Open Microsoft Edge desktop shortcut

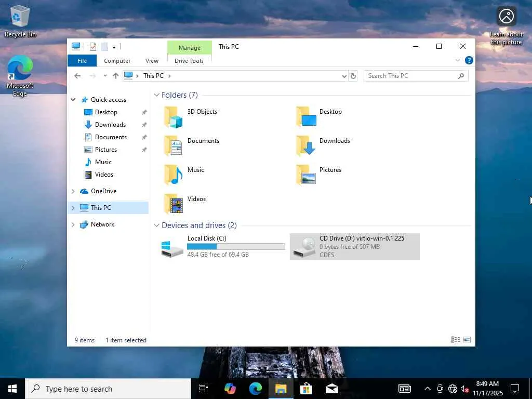pos(20,76)
